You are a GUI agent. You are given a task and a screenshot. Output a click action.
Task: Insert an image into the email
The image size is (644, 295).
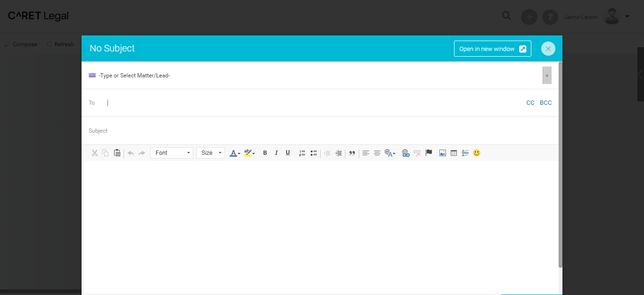tap(442, 153)
